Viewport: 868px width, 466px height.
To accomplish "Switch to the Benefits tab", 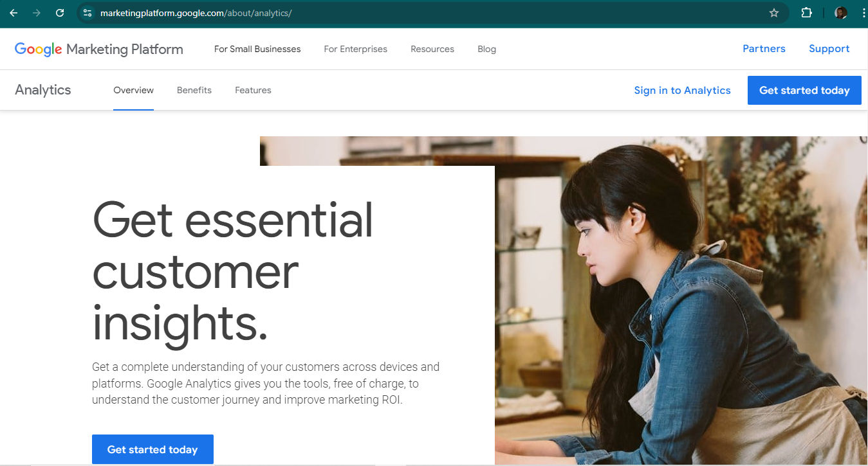I will (x=194, y=90).
